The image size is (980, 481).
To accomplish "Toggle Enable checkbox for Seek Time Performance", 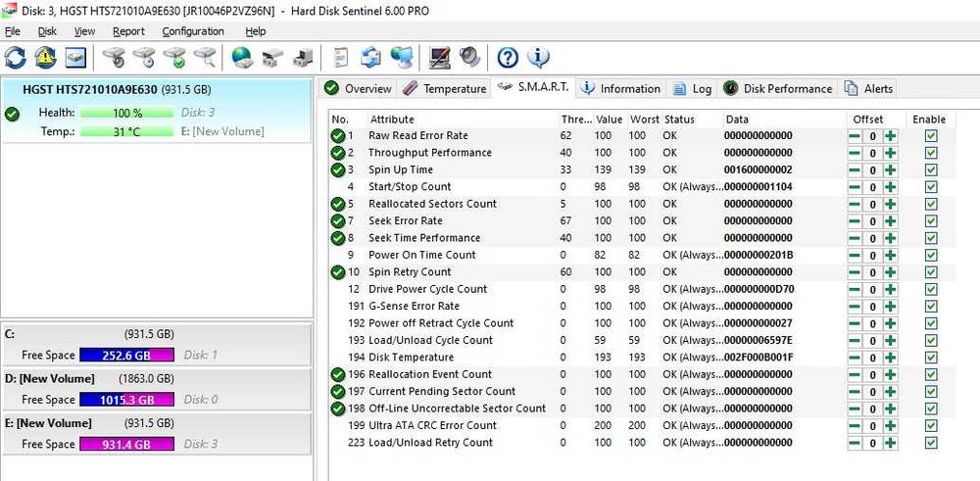I will (931, 238).
